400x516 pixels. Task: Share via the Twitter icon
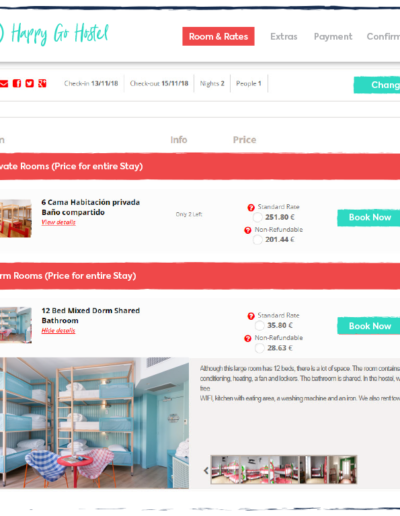click(x=30, y=83)
